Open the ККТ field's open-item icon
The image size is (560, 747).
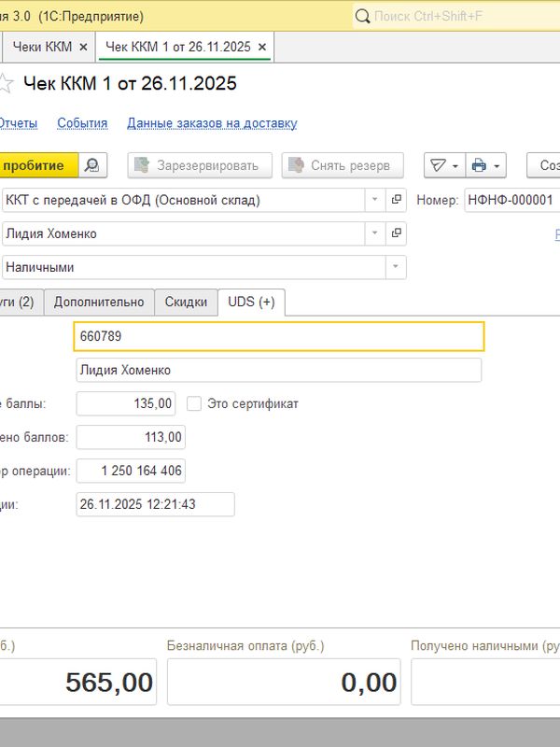(396, 200)
